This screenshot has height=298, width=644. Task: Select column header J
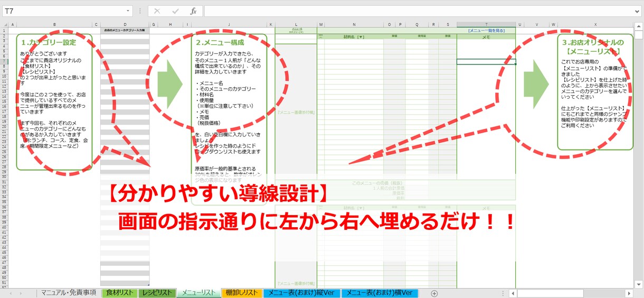pos(229,24)
